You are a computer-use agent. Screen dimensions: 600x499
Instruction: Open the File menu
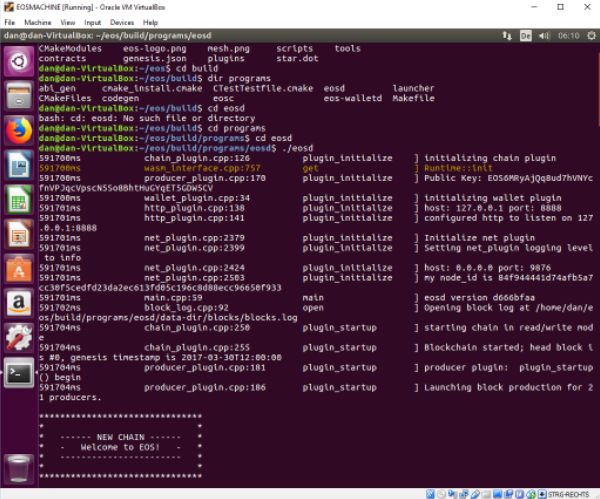10,22
